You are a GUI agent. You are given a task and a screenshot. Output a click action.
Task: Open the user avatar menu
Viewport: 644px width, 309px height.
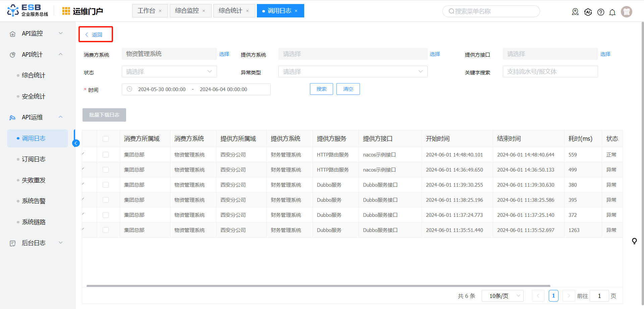point(626,12)
